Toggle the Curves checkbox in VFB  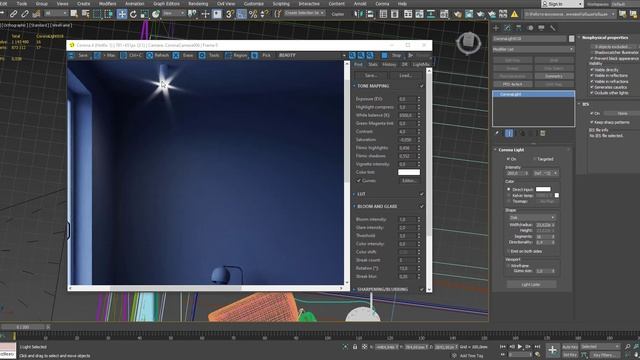359,180
